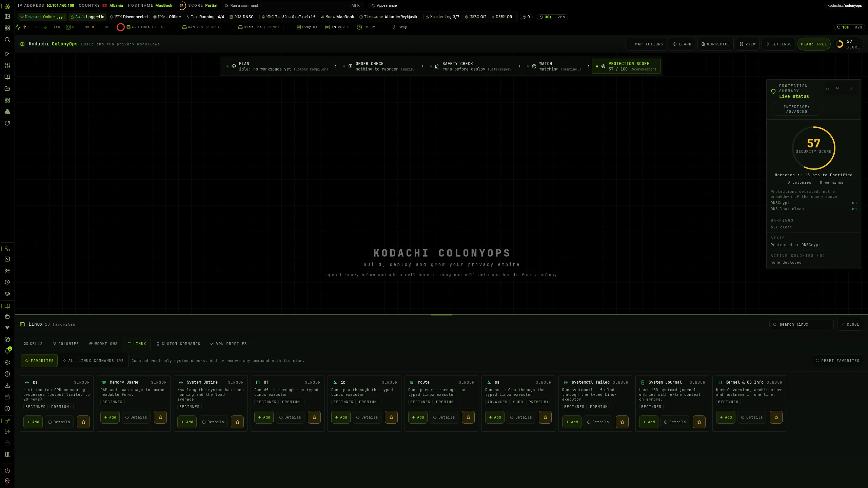Open notifications bell with badge
The width and height of the screenshot is (868, 488).
tap(7, 351)
